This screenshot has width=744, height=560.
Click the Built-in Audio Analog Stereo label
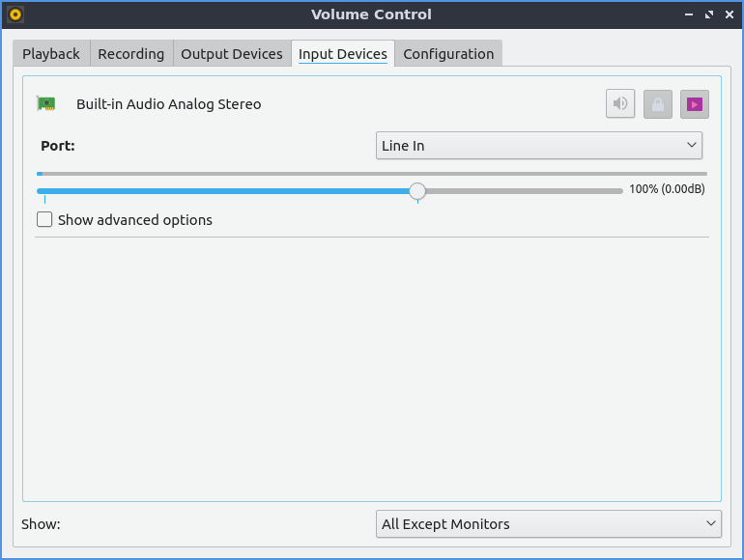click(169, 104)
